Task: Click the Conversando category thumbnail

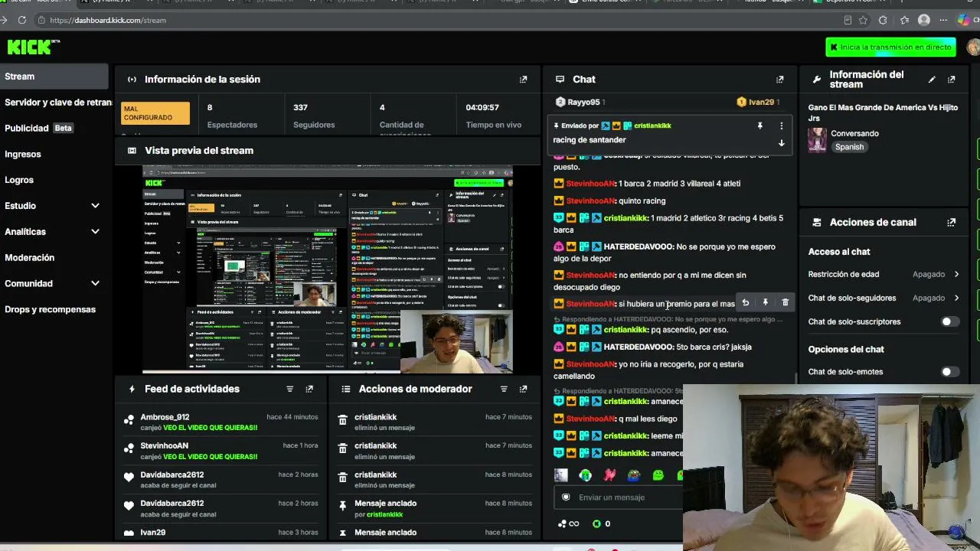Action: (x=818, y=140)
